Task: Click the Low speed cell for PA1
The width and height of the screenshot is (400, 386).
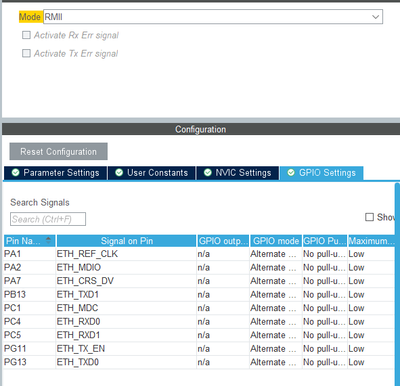Action: click(x=371, y=254)
